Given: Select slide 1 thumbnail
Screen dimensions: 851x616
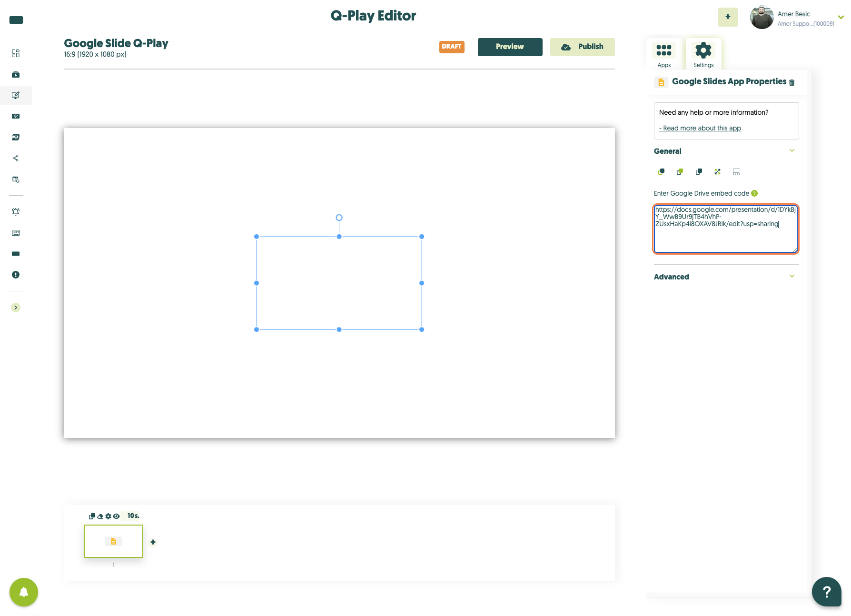Looking at the screenshot, I should click(x=113, y=541).
